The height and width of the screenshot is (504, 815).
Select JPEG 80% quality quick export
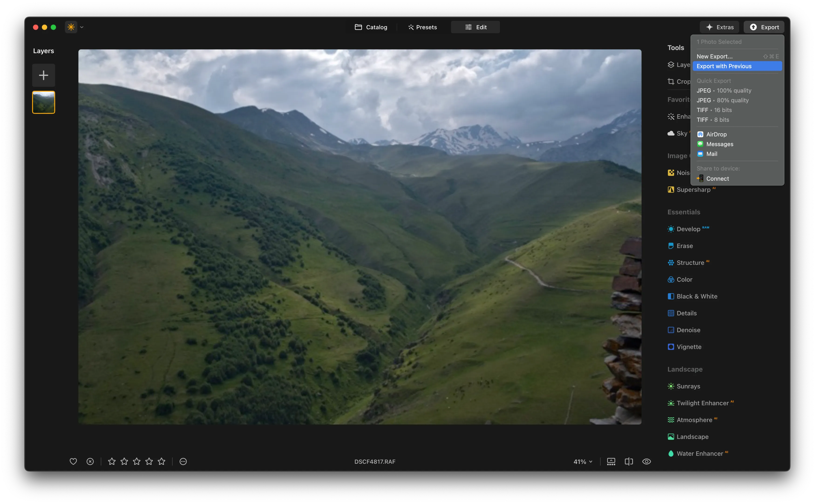pos(722,100)
